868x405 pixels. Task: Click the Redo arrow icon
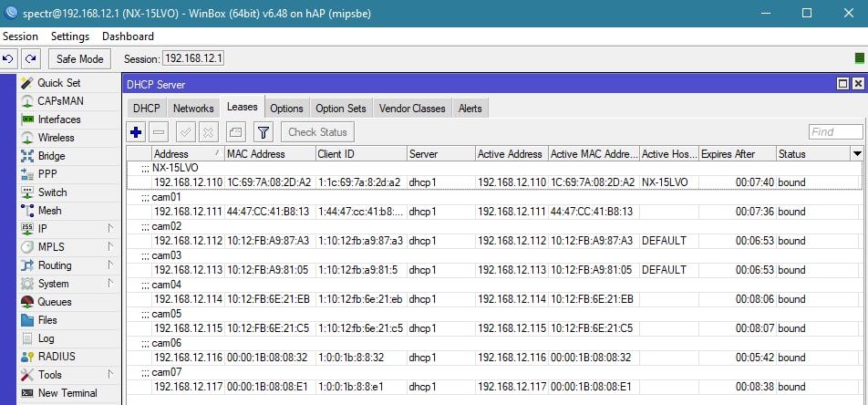[30, 58]
